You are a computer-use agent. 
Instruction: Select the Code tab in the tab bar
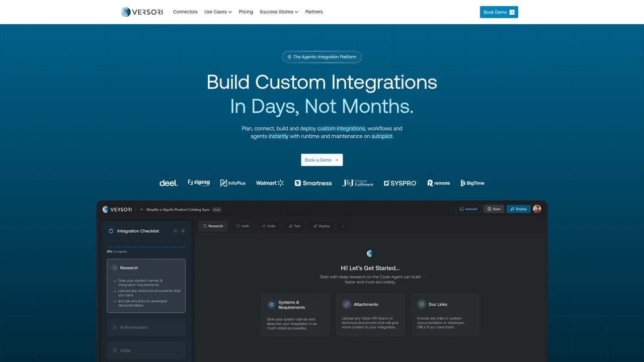coord(269,226)
